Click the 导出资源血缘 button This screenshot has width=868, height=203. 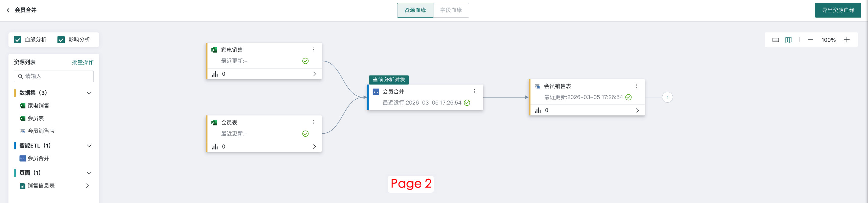tap(838, 10)
